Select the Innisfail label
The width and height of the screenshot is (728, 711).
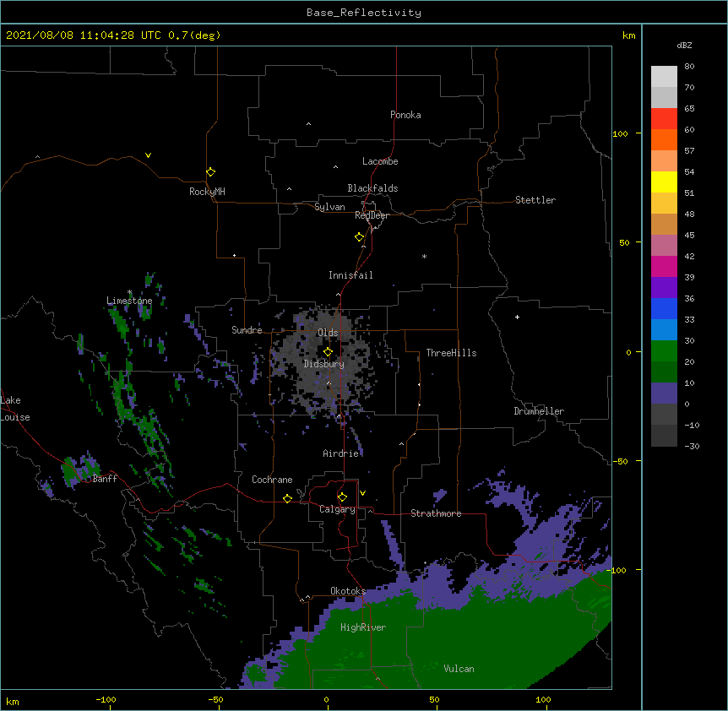[x=350, y=275]
